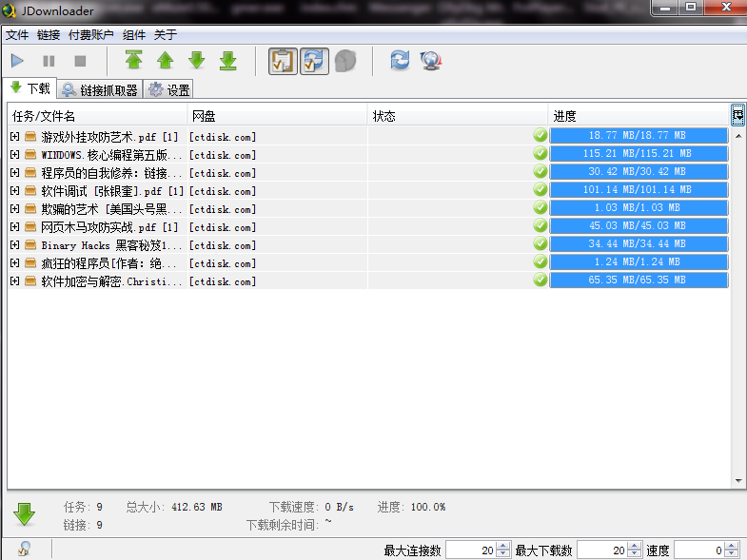Click the JDownloader title bar app icon
Image resolution: width=747 pixels, height=560 pixels.
pos(10,10)
